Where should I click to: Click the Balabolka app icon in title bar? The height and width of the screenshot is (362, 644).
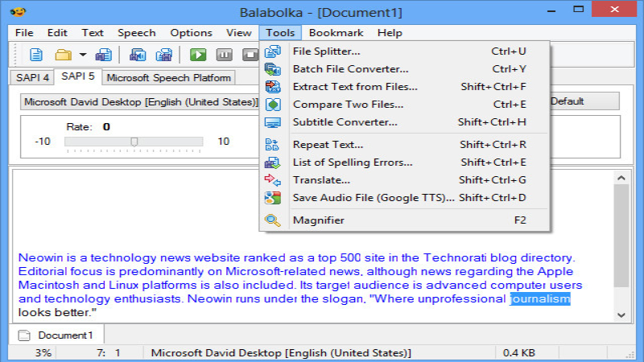tap(18, 11)
